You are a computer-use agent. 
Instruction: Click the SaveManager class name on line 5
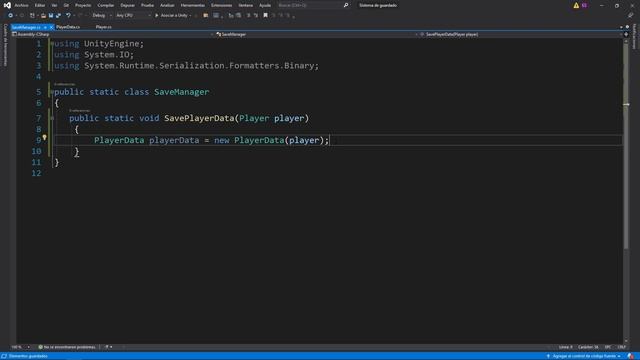click(182, 92)
